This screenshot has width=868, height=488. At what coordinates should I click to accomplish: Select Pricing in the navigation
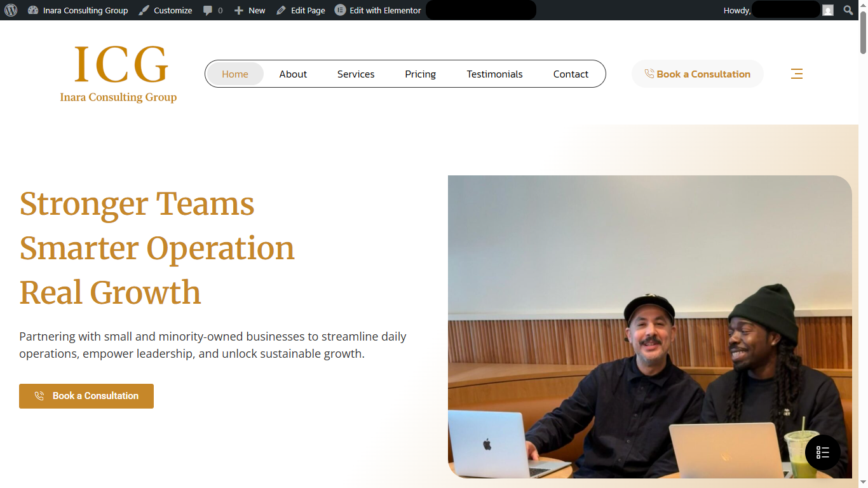click(x=421, y=74)
